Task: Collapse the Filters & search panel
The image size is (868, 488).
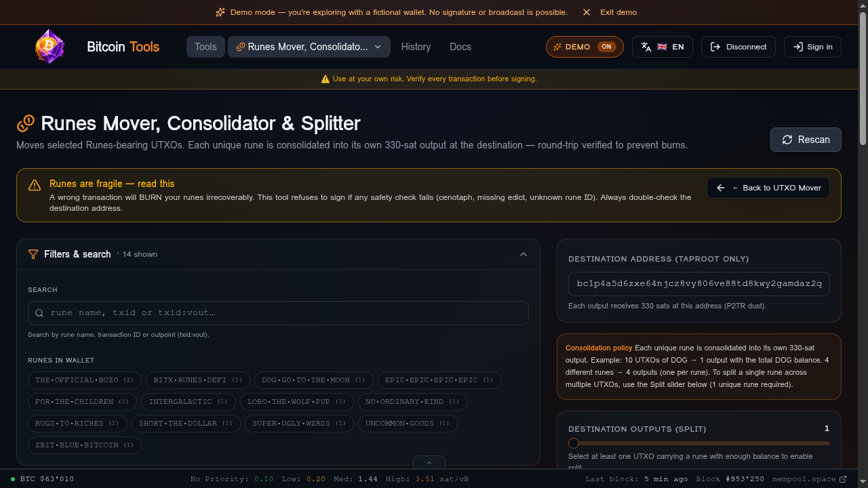Action: coord(524,254)
